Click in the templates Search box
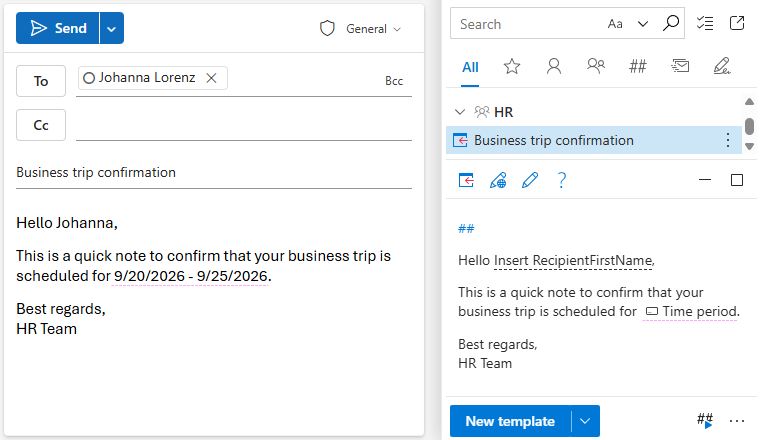The width and height of the screenshot is (760, 440). click(526, 24)
